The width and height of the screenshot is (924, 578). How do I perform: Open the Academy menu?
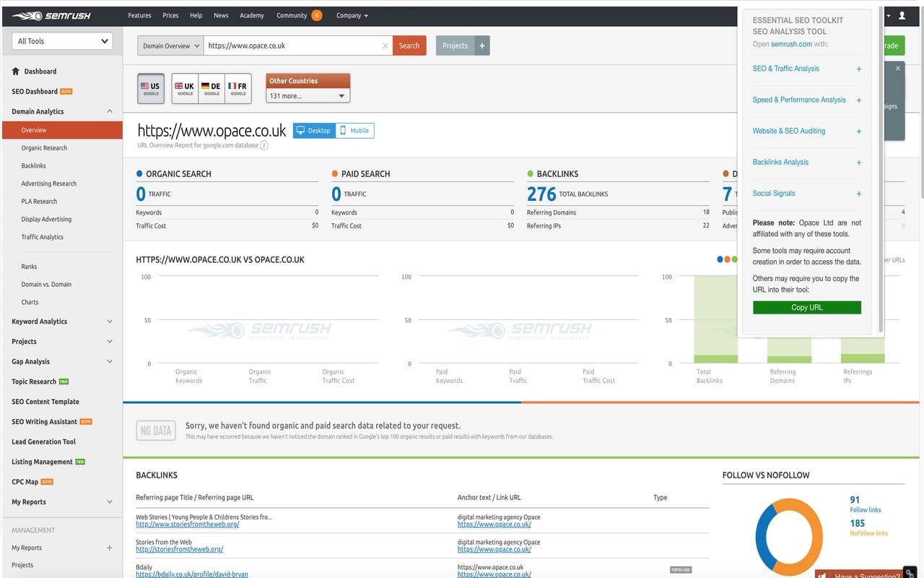click(252, 14)
